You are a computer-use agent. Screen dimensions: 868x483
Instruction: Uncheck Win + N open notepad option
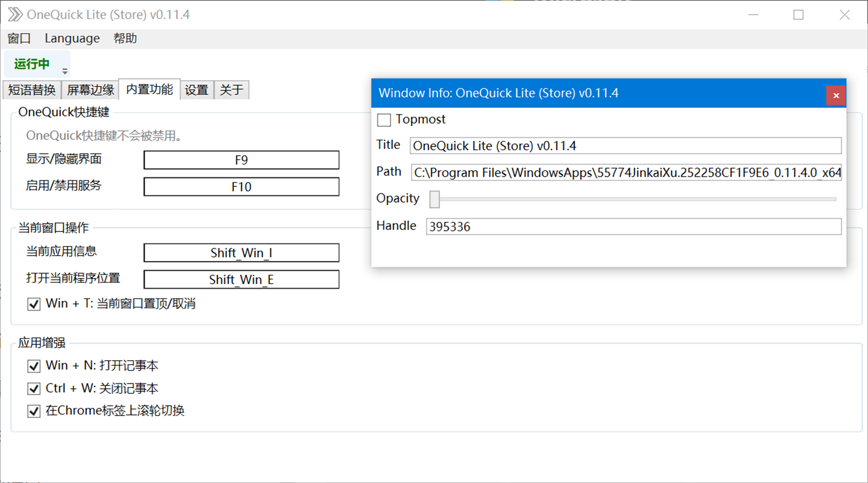(x=34, y=366)
